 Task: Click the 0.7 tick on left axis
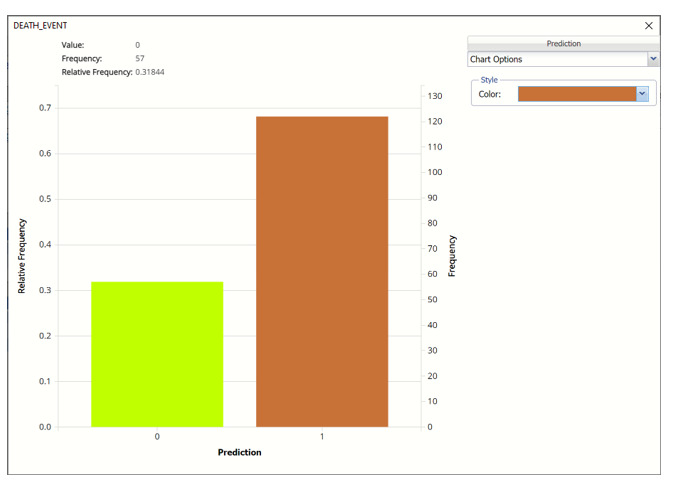point(45,108)
